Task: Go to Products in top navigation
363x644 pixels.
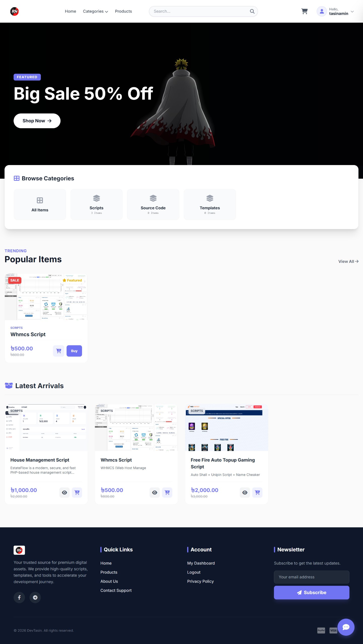Action: pos(123,11)
